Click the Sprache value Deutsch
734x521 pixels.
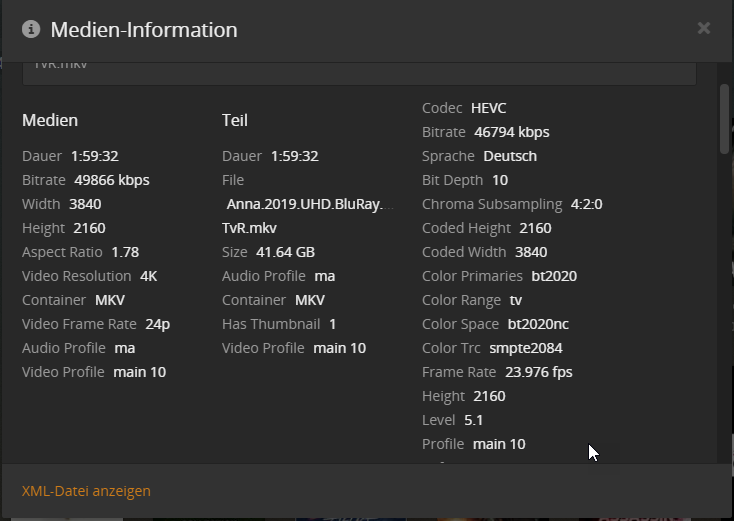pyautogui.click(x=510, y=156)
